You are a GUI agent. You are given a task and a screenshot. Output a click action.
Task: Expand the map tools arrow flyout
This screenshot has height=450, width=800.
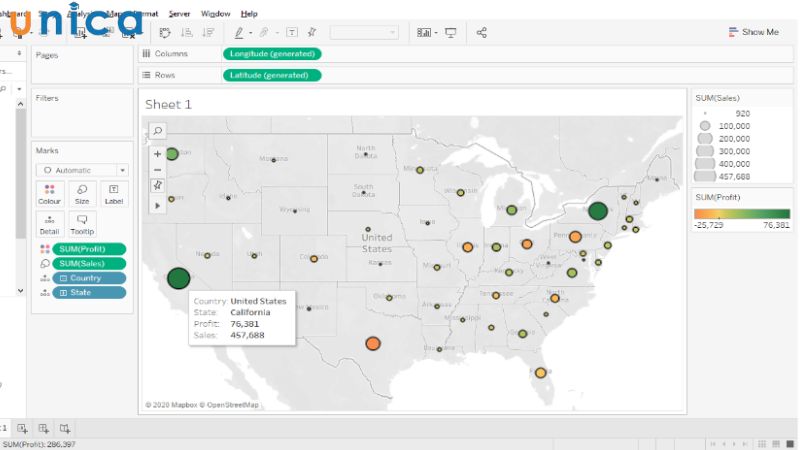point(157,205)
